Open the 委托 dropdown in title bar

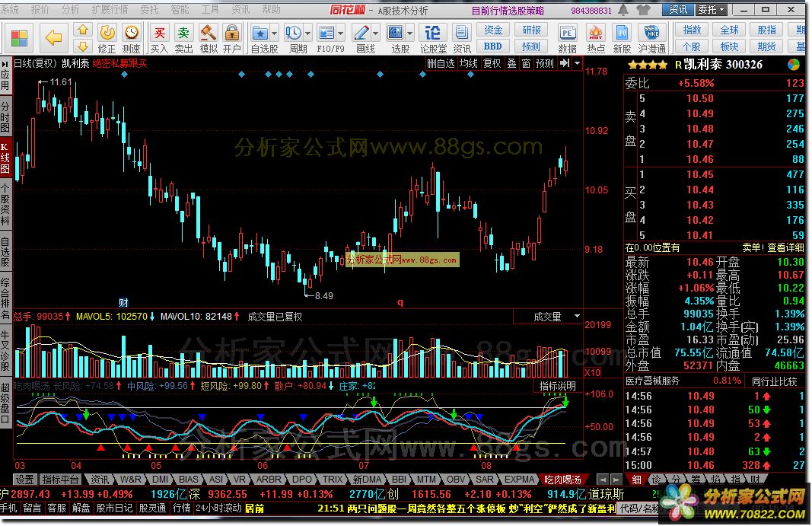pyautogui.click(x=711, y=9)
